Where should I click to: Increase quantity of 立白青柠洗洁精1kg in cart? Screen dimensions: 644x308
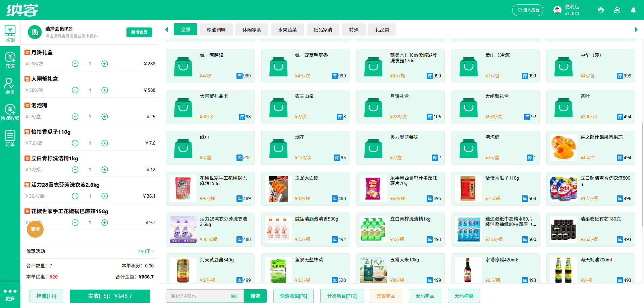[x=105, y=170]
